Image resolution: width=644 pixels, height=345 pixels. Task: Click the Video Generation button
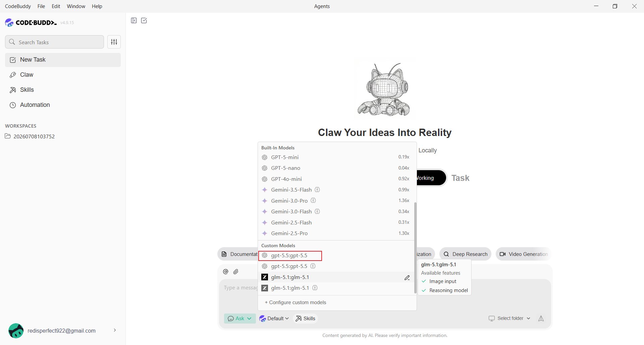(x=523, y=254)
